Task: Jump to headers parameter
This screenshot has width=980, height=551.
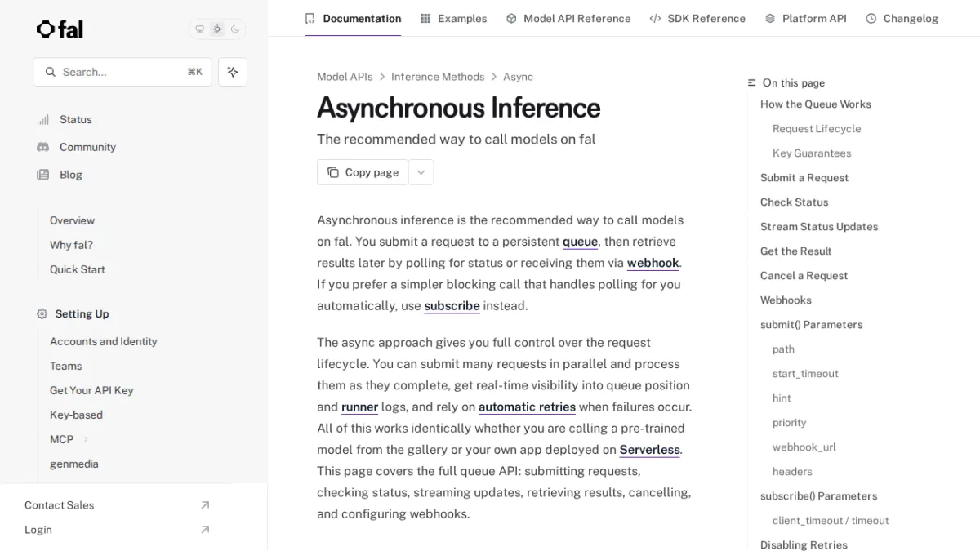Action: point(792,472)
